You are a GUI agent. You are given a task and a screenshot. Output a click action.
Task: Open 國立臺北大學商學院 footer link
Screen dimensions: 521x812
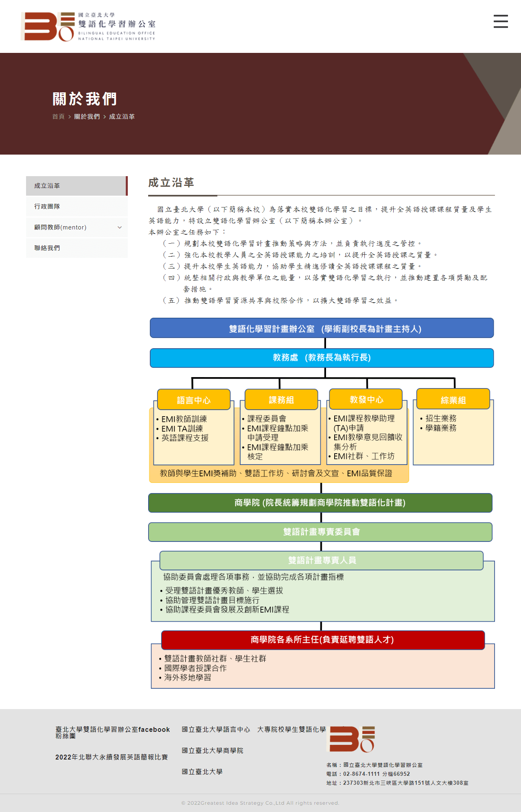point(212,751)
